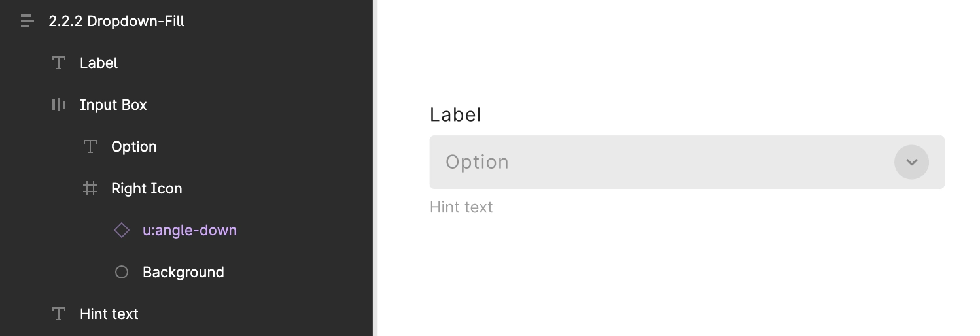Select the 2.2.2 Dropdown-Fill layer name
The width and height of the screenshot is (980, 336).
click(116, 21)
